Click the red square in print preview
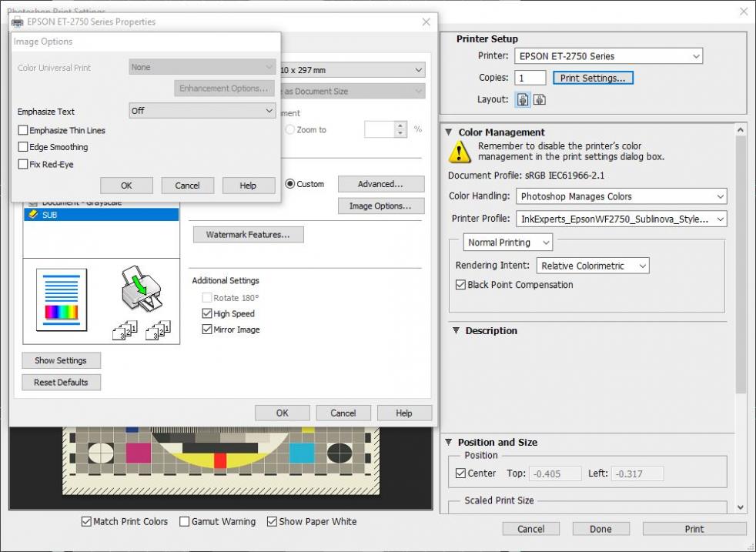Screen dimensions: 756x552 tap(220, 460)
